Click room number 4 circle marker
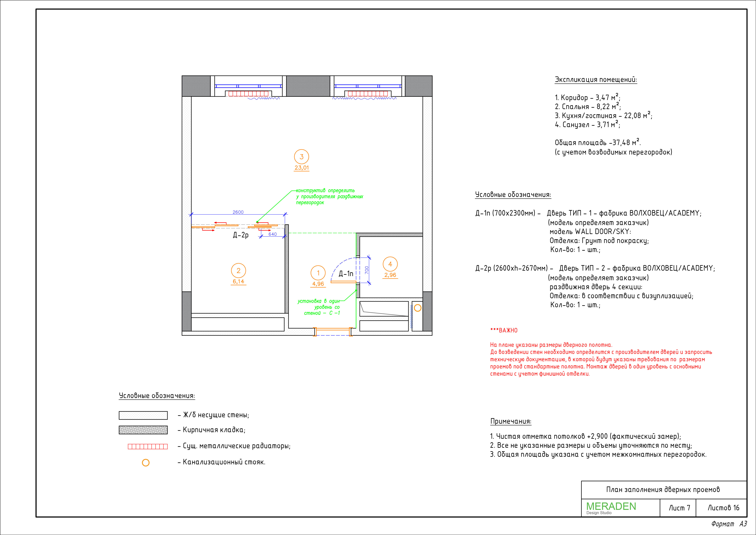The image size is (756, 535). tap(390, 264)
